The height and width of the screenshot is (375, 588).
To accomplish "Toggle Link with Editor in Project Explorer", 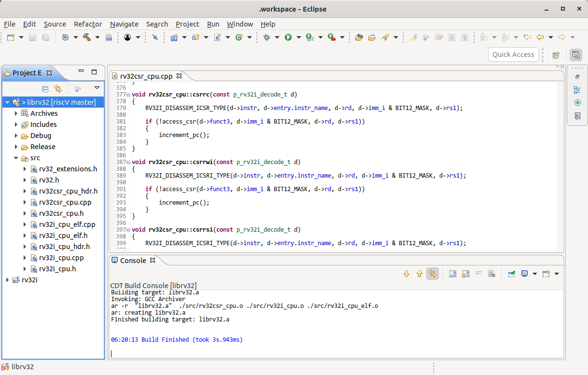I will (x=58, y=88).
